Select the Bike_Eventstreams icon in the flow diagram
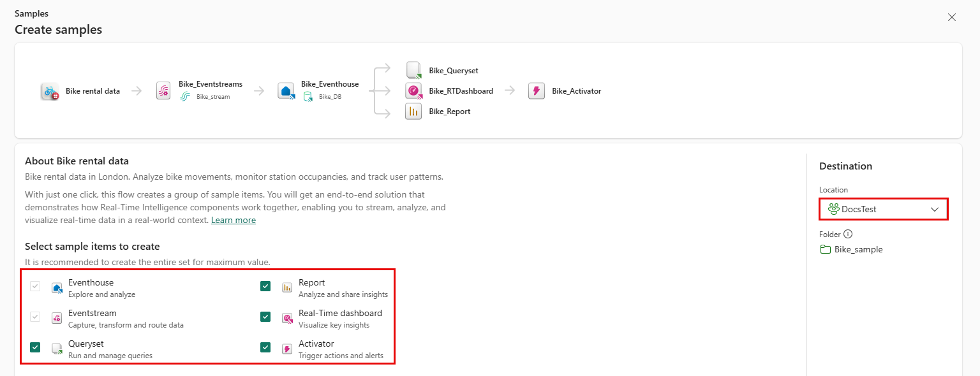980x376 pixels. tap(163, 91)
